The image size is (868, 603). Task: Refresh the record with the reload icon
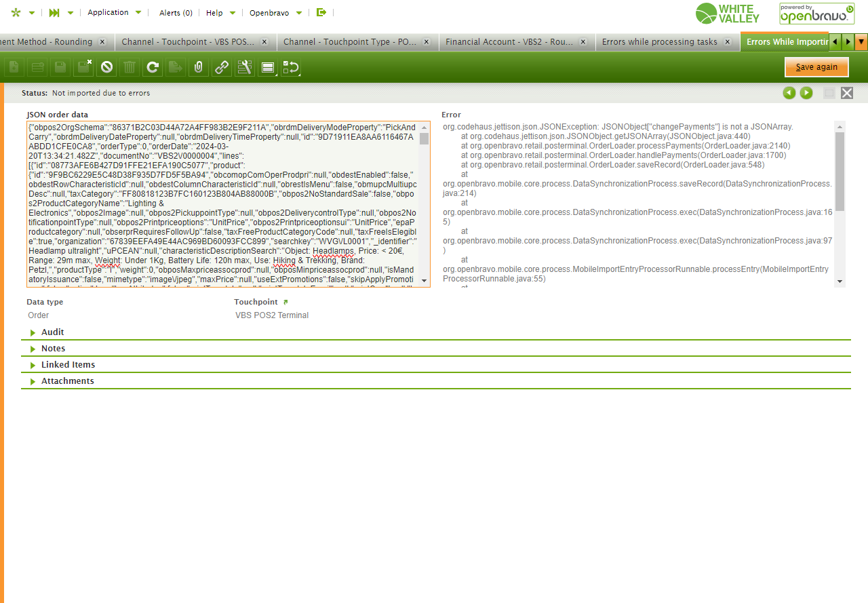coord(153,67)
